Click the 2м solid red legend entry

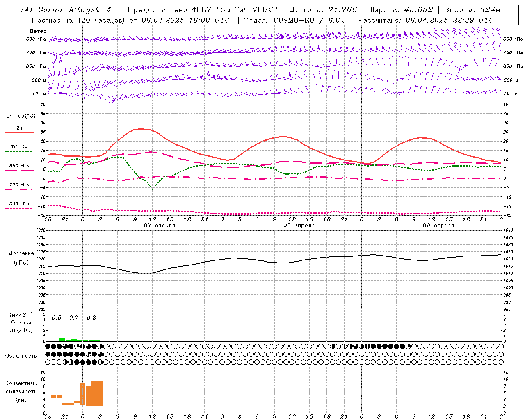tap(19, 130)
